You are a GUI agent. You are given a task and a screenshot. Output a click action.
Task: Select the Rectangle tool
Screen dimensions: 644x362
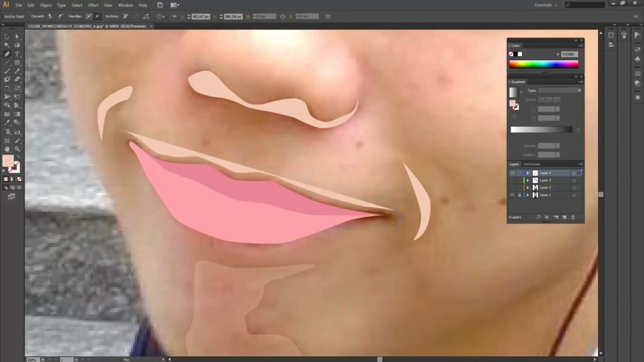point(17,63)
